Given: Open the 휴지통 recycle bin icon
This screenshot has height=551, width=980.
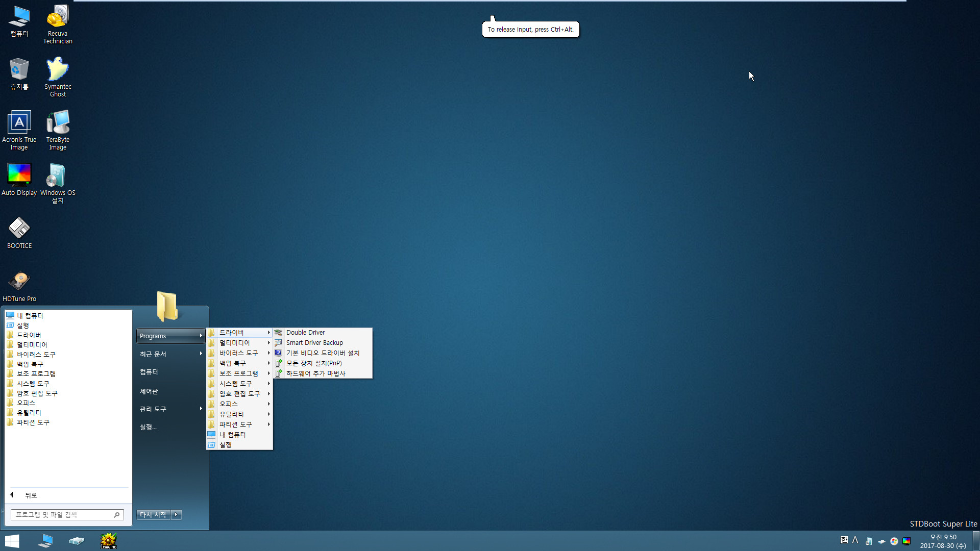Looking at the screenshot, I should point(19,74).
